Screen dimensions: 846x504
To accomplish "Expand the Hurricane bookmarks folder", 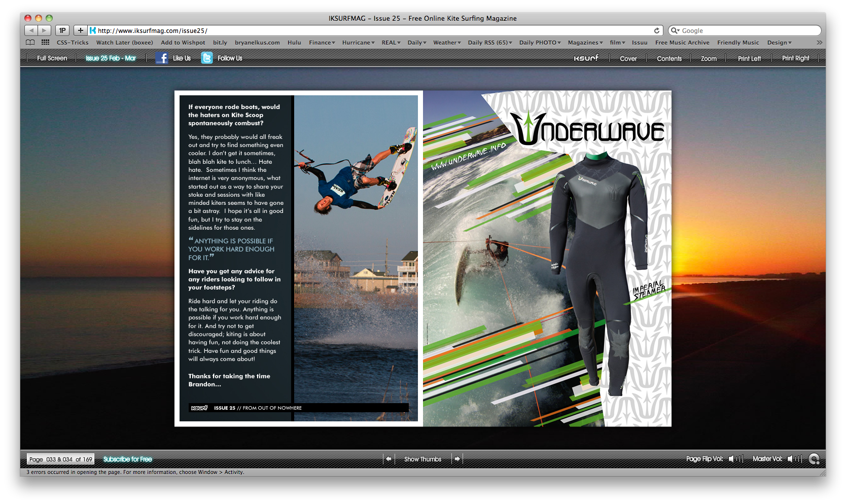I will point(358,43).
